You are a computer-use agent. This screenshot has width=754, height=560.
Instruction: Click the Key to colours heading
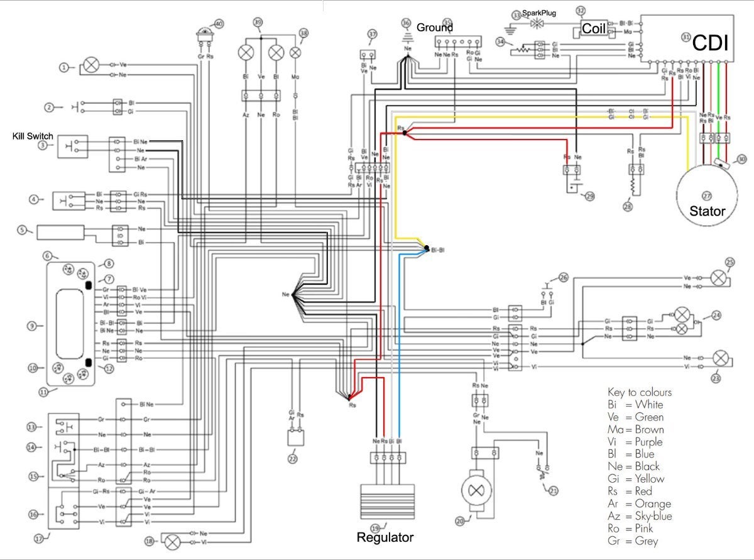click(x=640, y=392)
